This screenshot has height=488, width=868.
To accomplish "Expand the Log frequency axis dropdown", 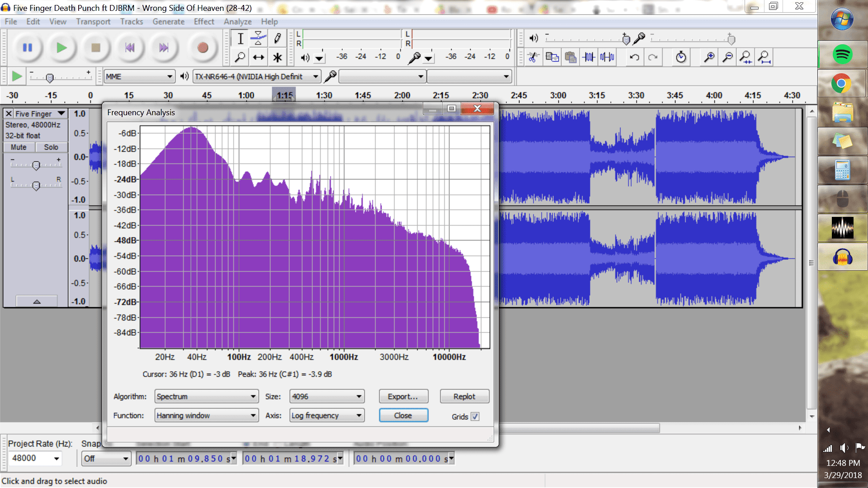I will point(327,416).
